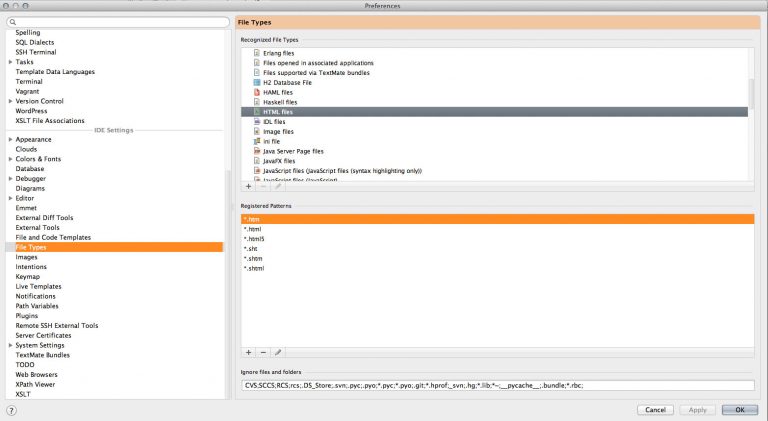768x421 pixels.
Task: Open the External Diff Tools settings
Action: point(44,218)
